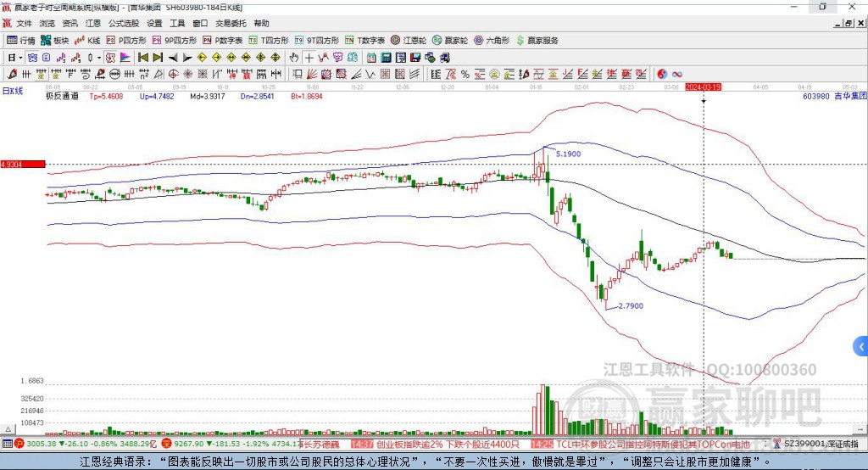Viewport: 868px width, 470px height.
Task: Open the 赢家轮 wheel tool
Action: click(449, 41)
